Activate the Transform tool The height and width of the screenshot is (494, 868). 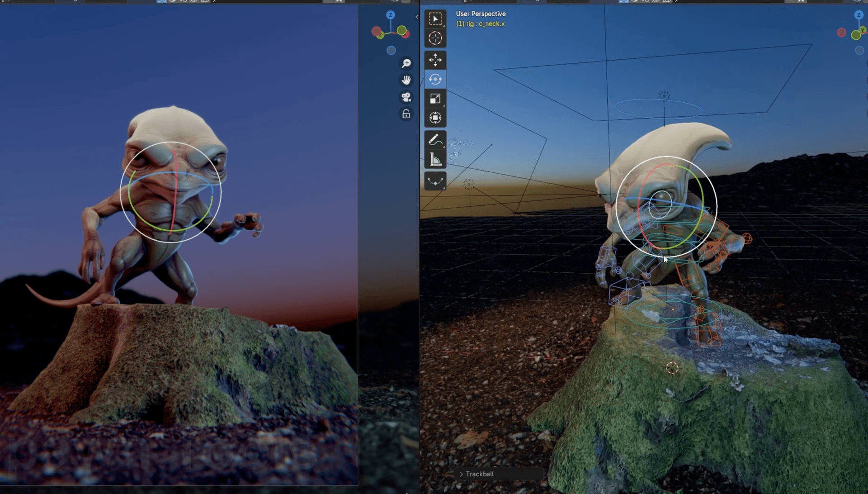point(435,118)
